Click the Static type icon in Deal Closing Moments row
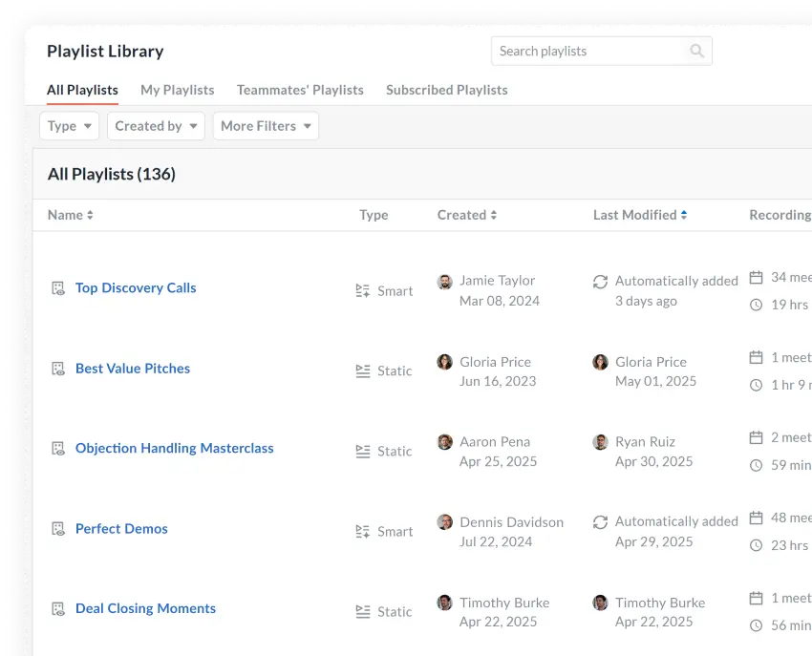This screenshot has height=656, width=812. pos(362,612)
